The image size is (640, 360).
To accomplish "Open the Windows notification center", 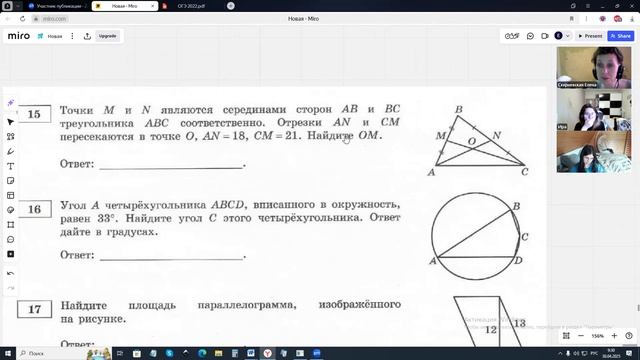I will [629, 353].
